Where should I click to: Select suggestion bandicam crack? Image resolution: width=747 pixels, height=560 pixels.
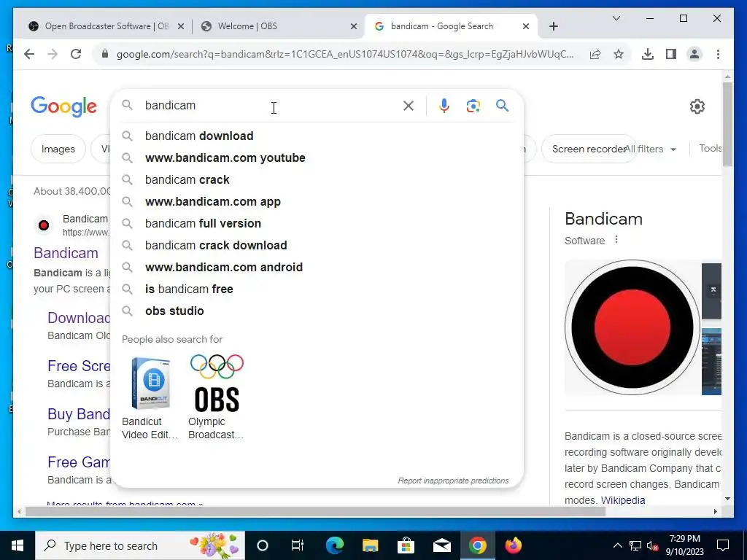coord(317,180)
